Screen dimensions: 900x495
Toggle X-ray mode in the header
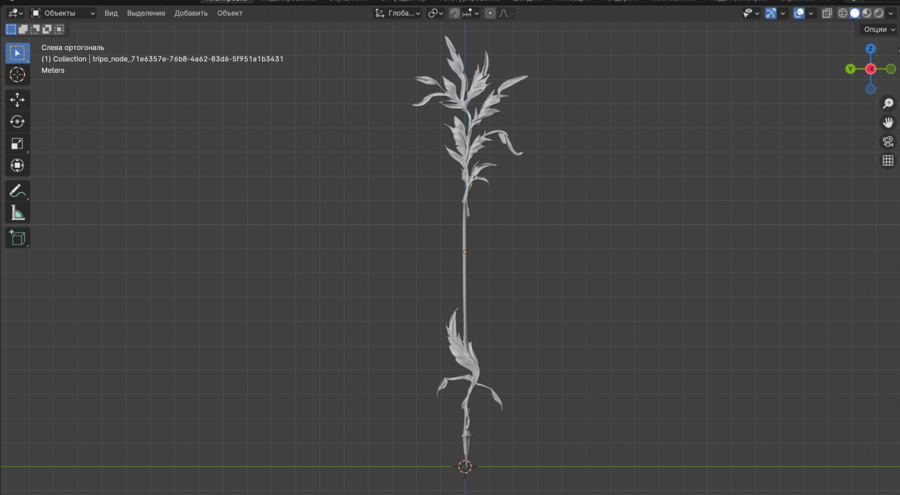826,13
